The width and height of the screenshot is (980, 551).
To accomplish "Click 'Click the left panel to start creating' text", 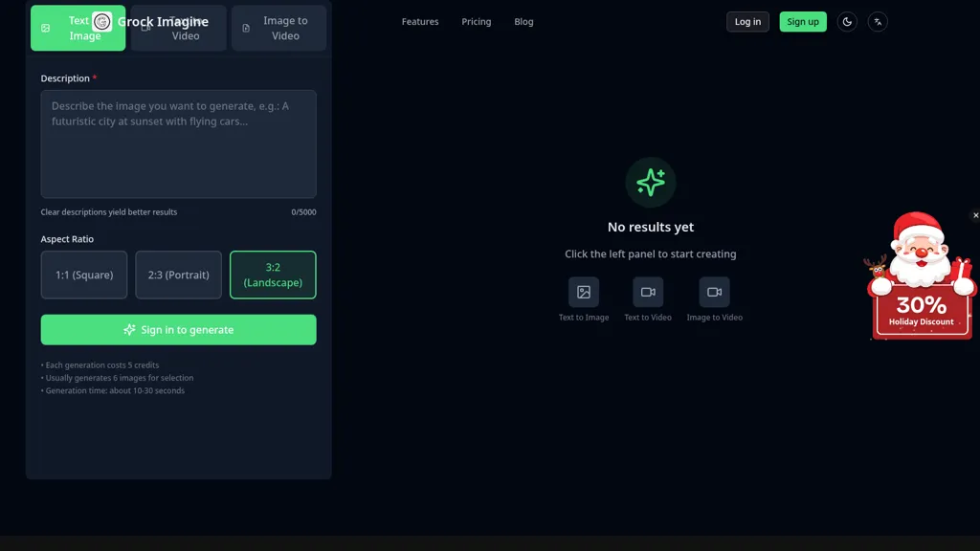I will [651, 254].
